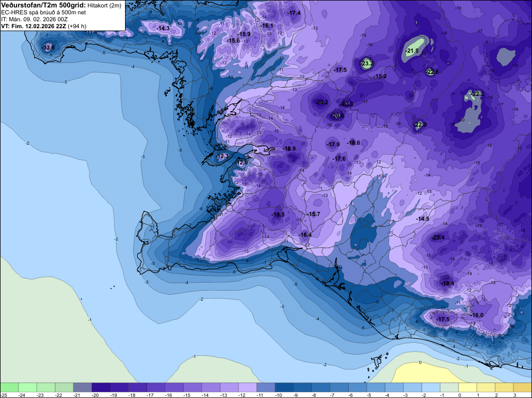Click the -19.5 temperature label
532x398 pixels.
click(278, 215)
